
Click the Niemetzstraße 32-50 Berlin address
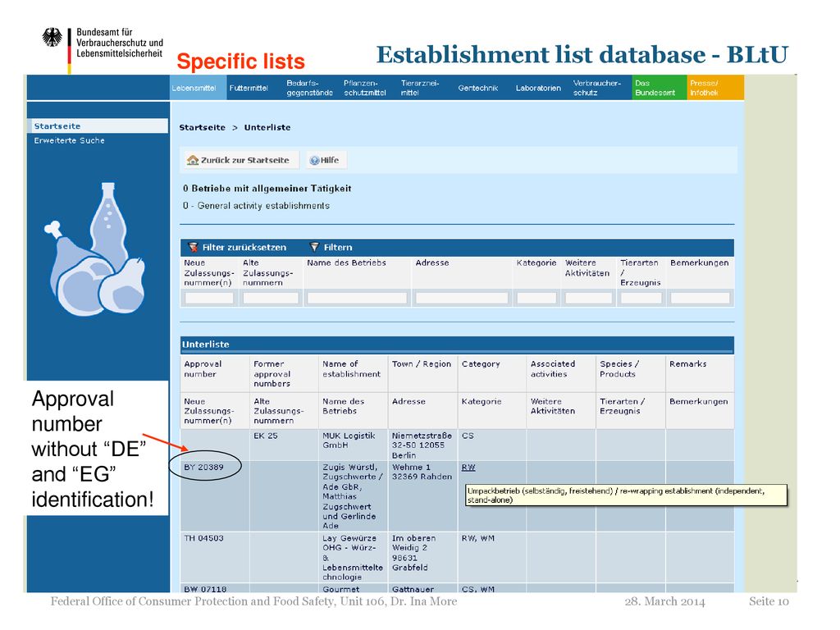422,445
